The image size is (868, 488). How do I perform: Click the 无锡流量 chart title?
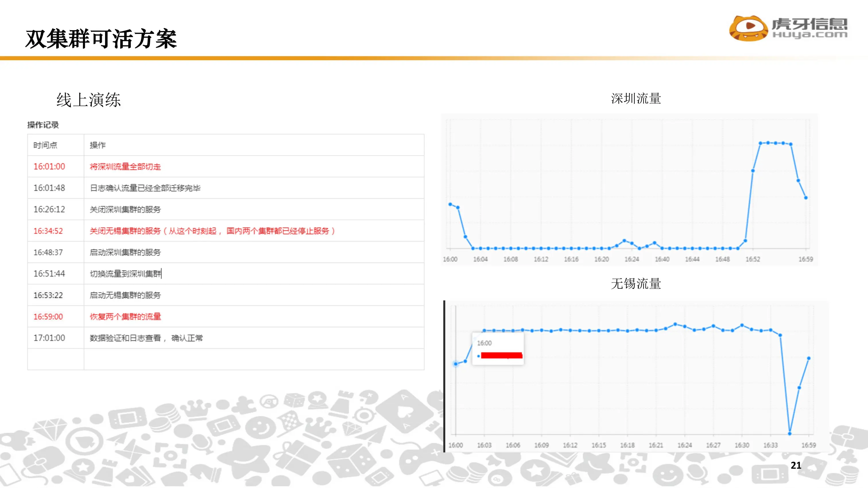pyautogui.click(x=636, y=283)
